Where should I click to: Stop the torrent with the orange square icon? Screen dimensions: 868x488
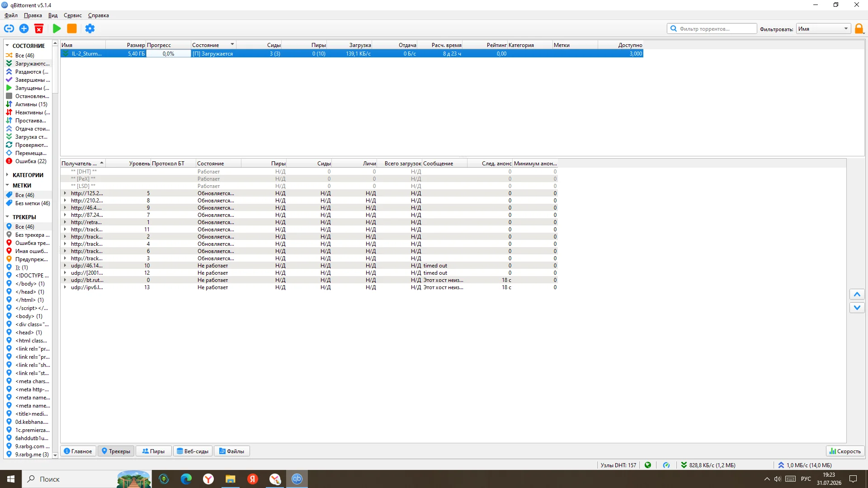click(72, 29)
